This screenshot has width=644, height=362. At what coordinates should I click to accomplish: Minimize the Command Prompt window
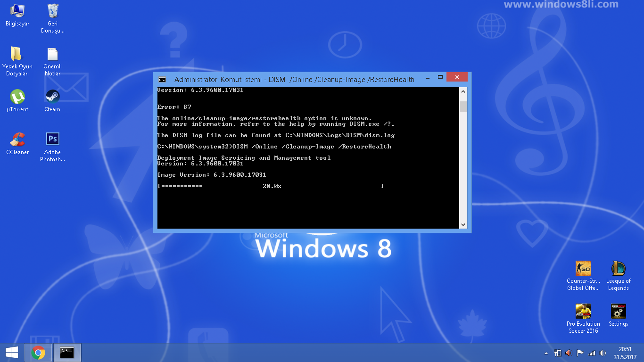pos(427,77)
